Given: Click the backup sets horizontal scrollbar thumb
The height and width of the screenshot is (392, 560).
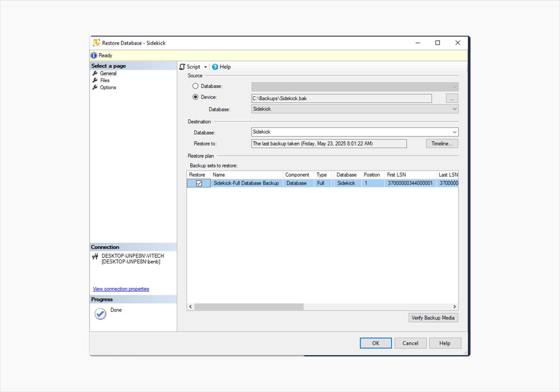Looking at the screenshot, I should [249, 307].
